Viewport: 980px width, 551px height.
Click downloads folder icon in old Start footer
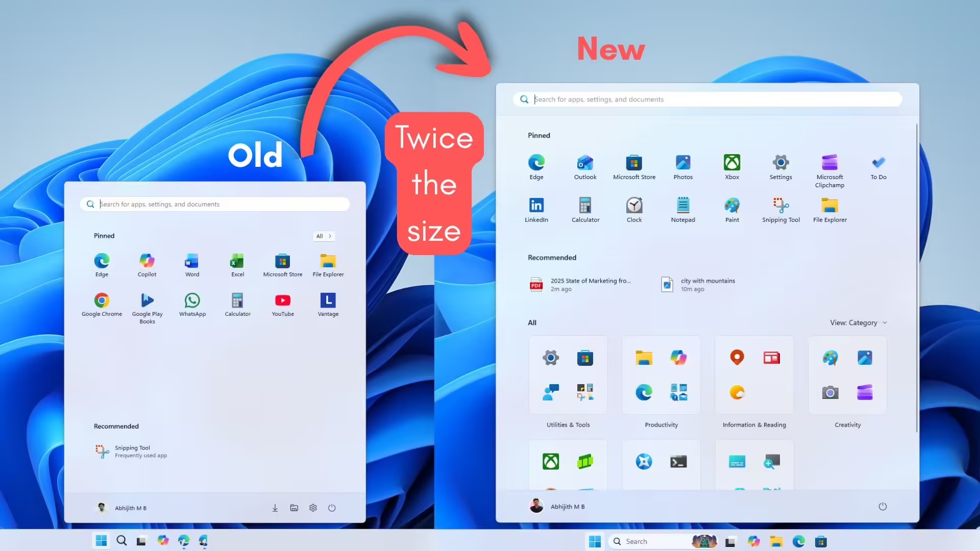[x=275, y=508]
